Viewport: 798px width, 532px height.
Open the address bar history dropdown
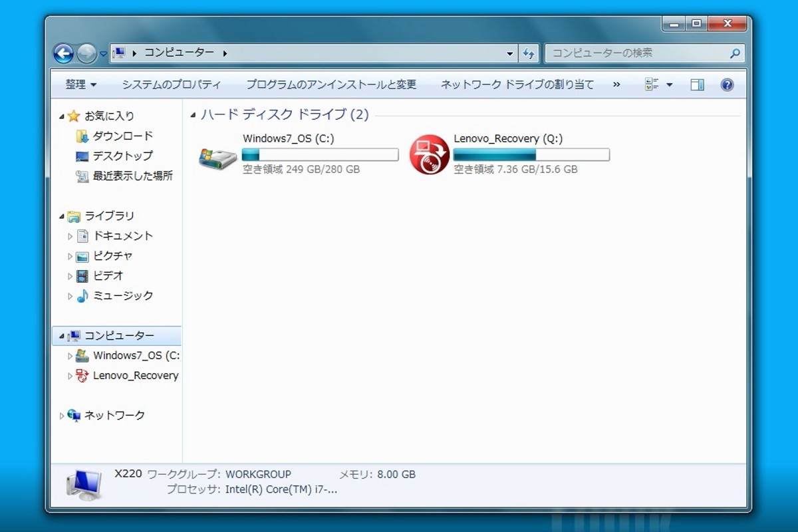(x=510, y=53)
